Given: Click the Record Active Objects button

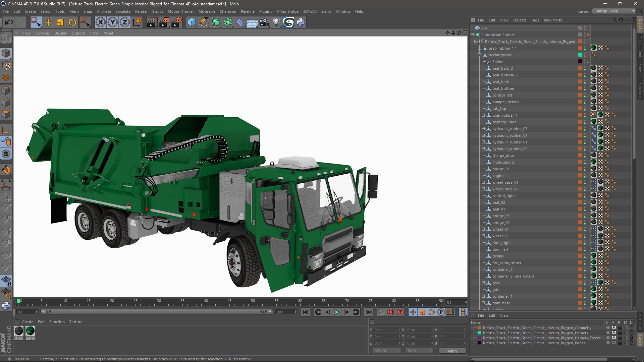Looking at the screenshot, I should point(381,312).
